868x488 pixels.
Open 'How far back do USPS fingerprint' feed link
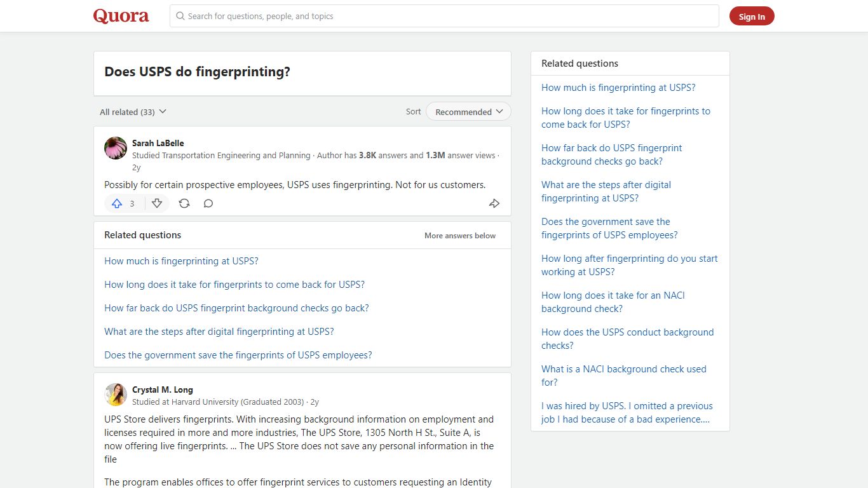(236, 308)
